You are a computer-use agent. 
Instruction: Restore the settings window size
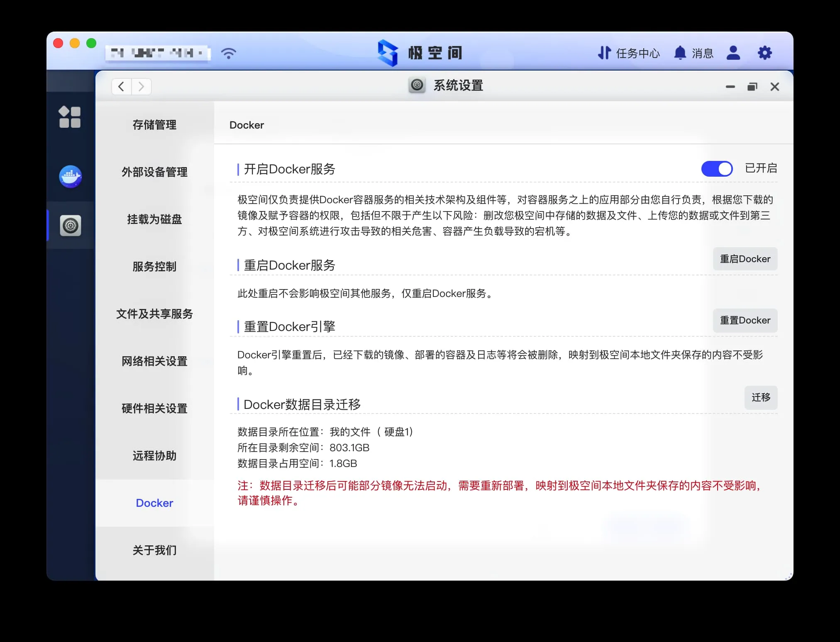pos(752,87)
